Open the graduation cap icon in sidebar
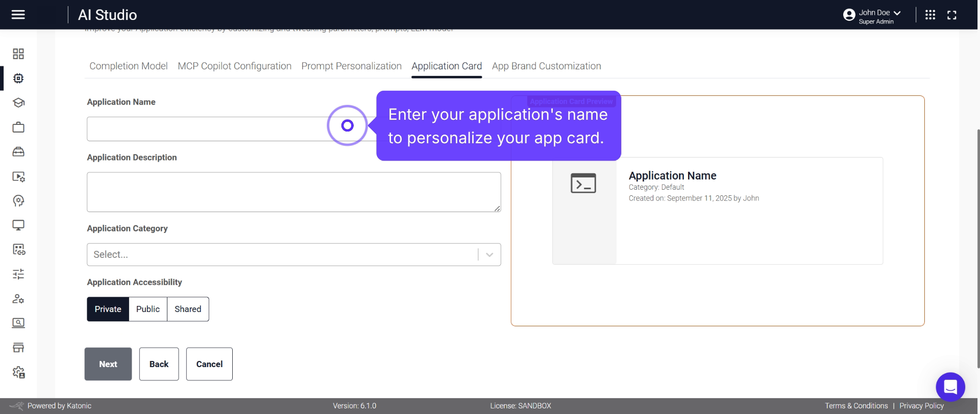 (x=18, y=102)
